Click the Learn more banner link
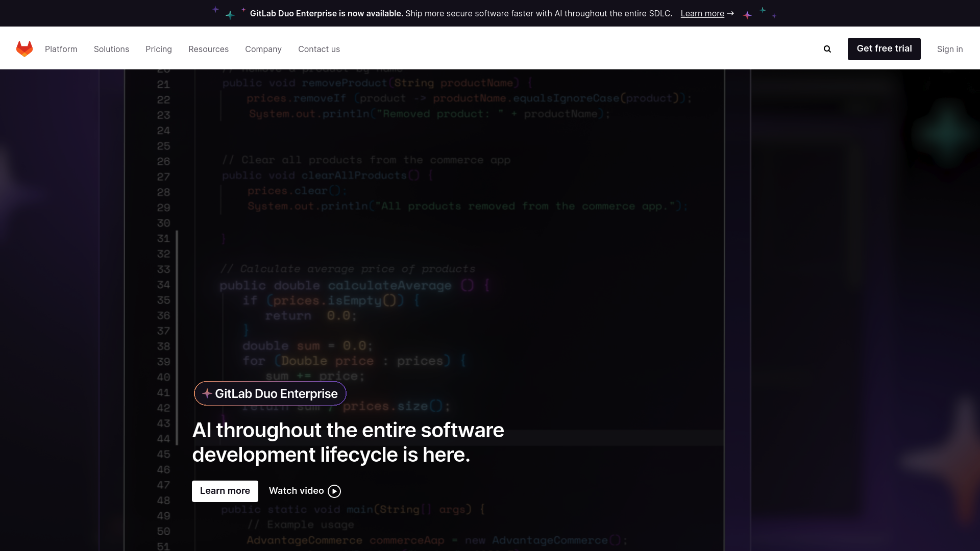980x551 pixels. click(x=702, y=13)
